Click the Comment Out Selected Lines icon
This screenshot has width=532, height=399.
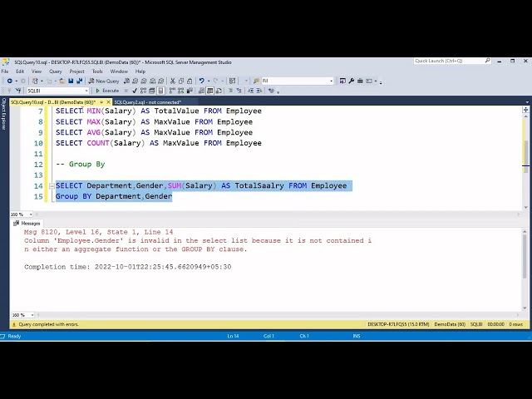point(231,91)
